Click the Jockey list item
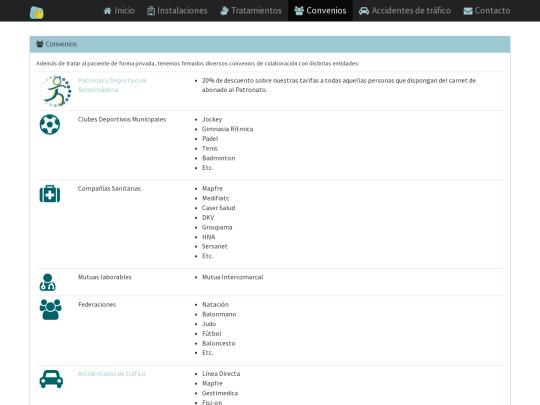Image resolution: width=540 pixels, height=405 pixels. [x=212, y=120]
